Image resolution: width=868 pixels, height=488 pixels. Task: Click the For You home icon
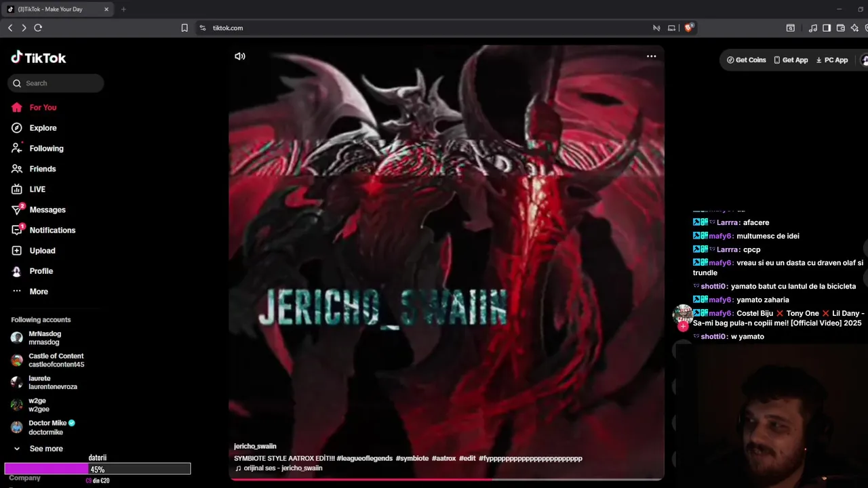coord(17,108)
